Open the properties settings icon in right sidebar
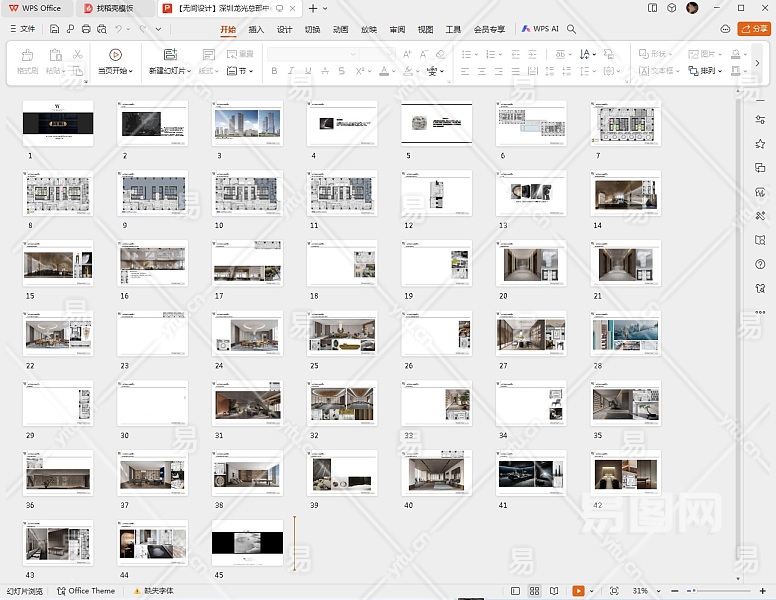 point(760,120)
